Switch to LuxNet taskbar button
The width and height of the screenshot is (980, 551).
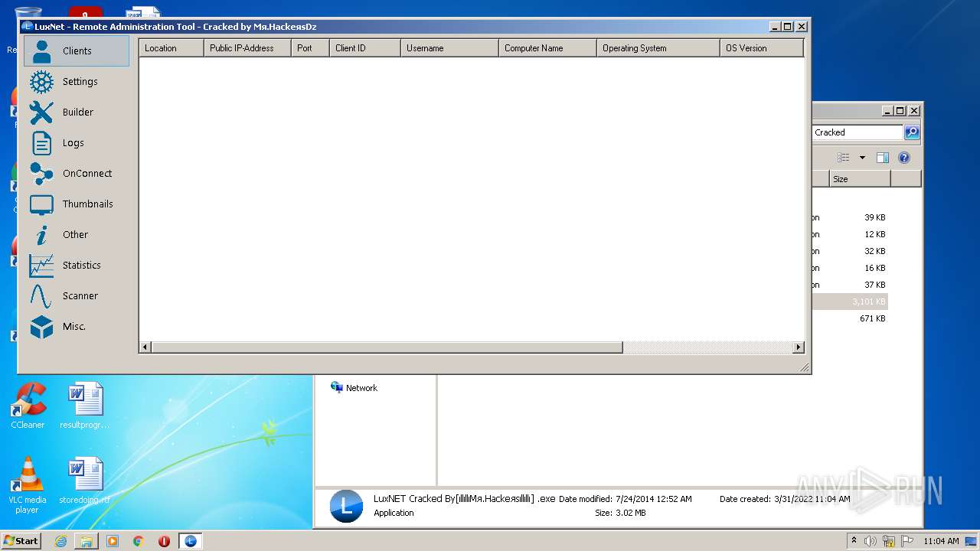(x=191, y=541)
